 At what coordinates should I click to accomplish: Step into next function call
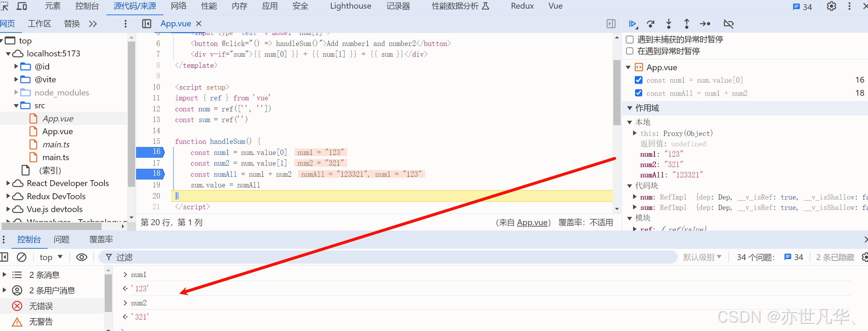pos(669,24)
